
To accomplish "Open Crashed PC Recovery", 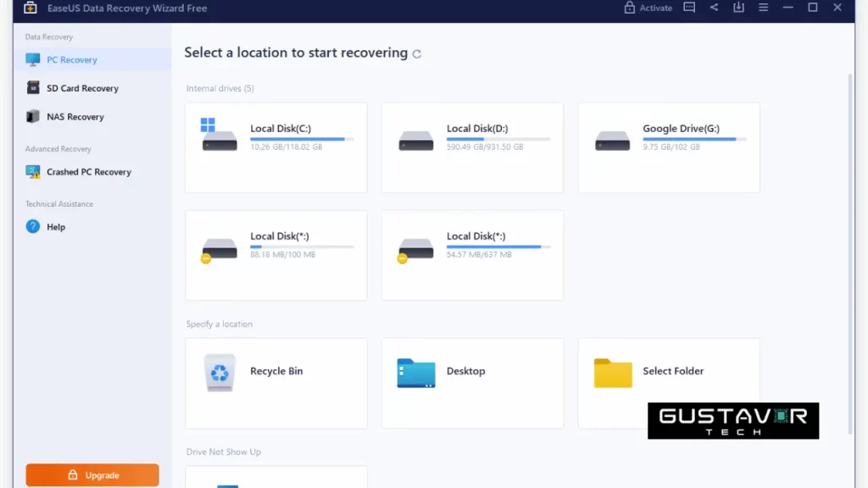I will coord(92,172).
